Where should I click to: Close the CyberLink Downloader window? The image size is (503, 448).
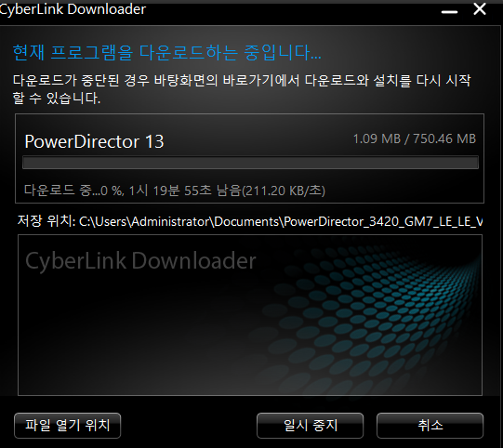pyautogui.click(x=480, y=9)
